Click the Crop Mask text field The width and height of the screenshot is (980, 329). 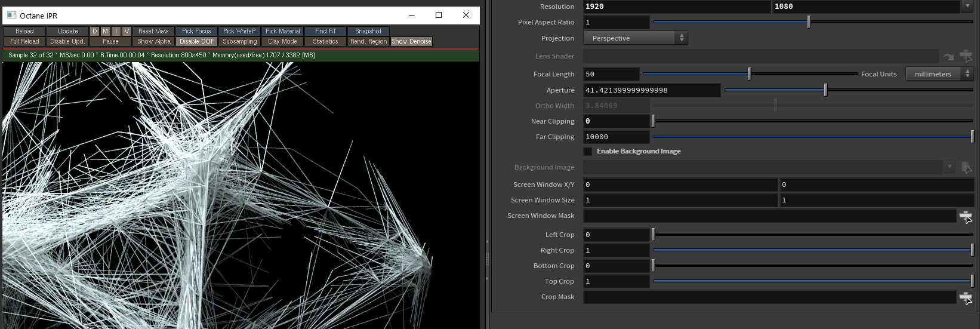click(x=770, y=297)
